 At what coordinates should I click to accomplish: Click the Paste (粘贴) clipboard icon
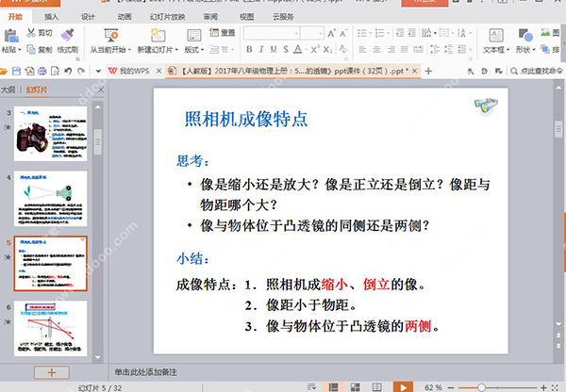pos(11,36)
